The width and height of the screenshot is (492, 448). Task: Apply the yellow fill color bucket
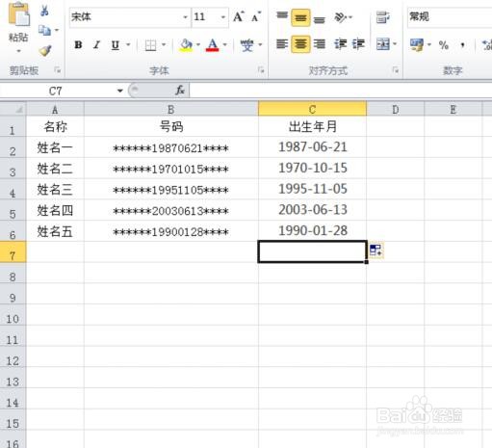point(186,45)
